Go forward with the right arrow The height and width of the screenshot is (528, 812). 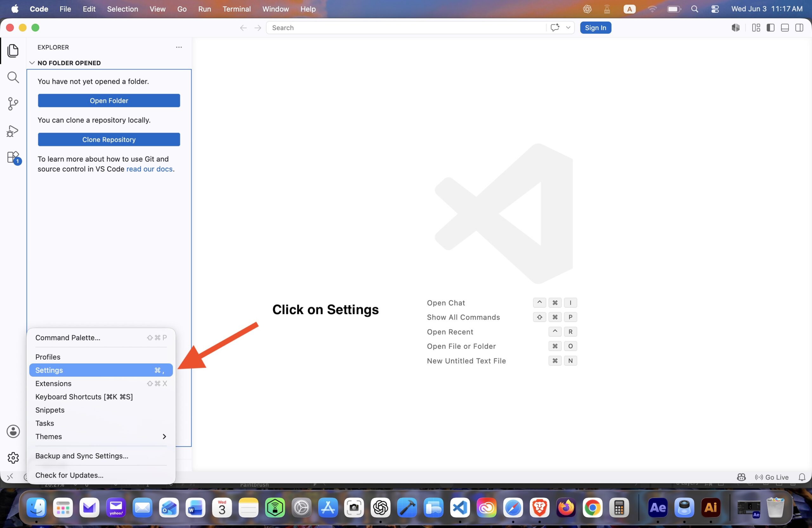(x=258, y=28)
